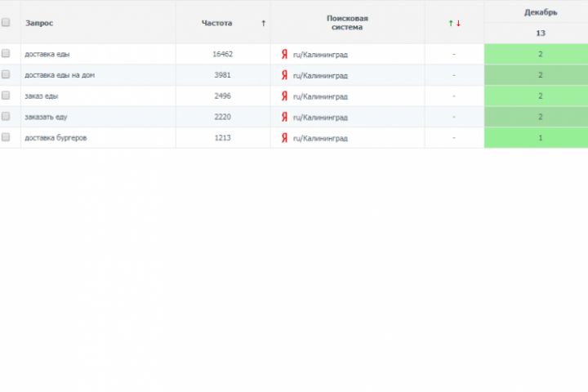Click ru/Калининград in 'заказ еды' row
This screenshot has width=588, height=392.
pos(320,97)
